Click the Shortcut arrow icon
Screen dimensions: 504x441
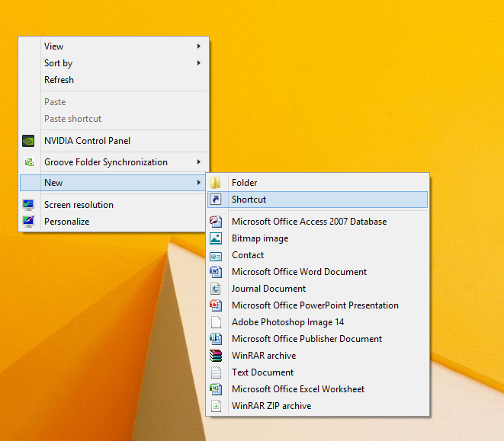(216, 200)
